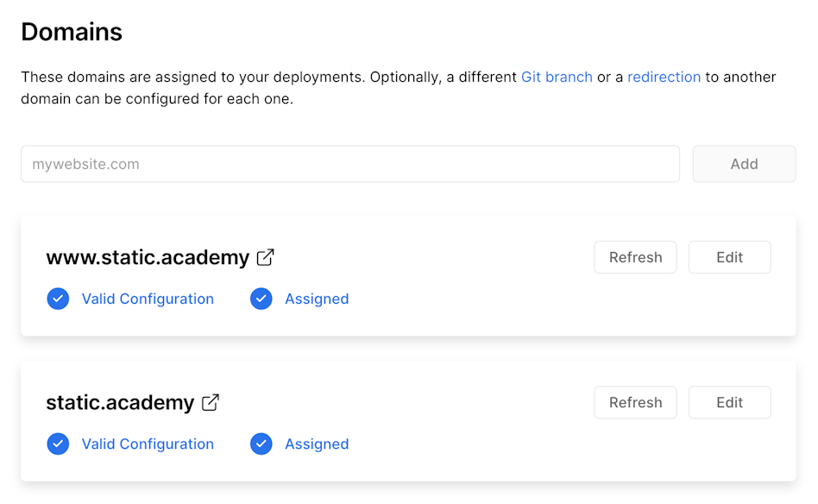Viewport: 818px width, 504px height.
Task: Refresh the www.static.academy domain
Action: pos(635,256)
